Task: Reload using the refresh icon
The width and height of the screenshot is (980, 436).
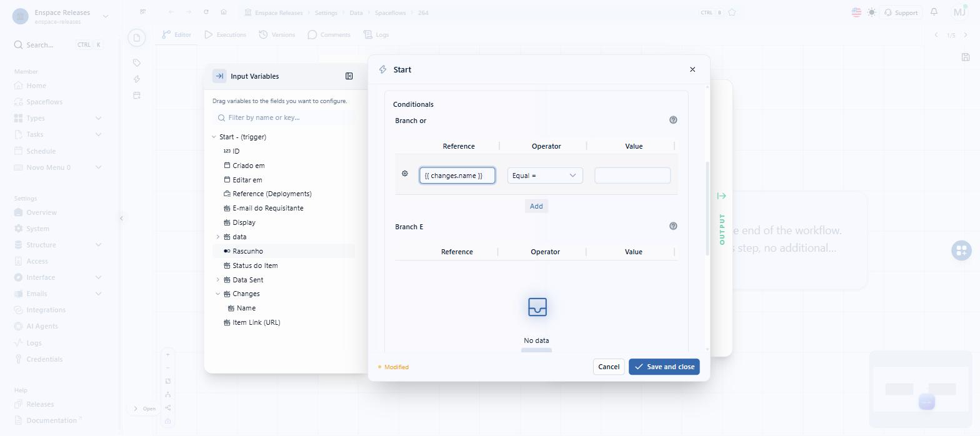Action: tap(206, 12)
